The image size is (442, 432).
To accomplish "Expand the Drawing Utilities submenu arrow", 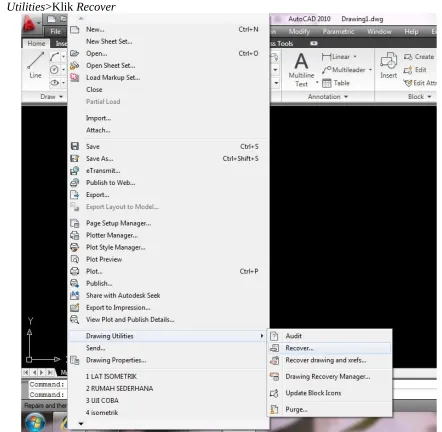I will pos(262,336).
